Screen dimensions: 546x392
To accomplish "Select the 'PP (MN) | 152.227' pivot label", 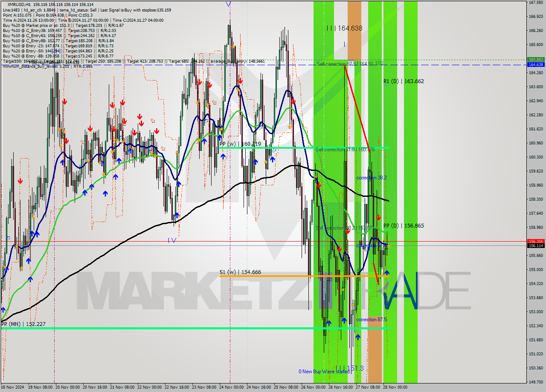I will coord(23,324).
